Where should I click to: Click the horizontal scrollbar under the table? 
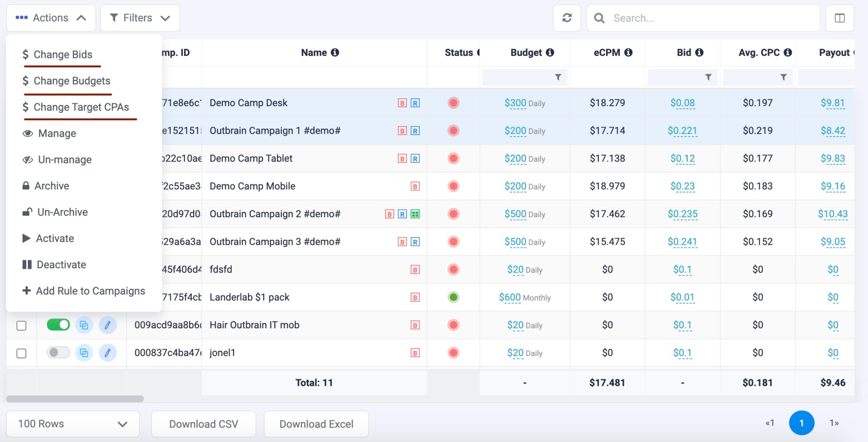[x=75, y=399]
